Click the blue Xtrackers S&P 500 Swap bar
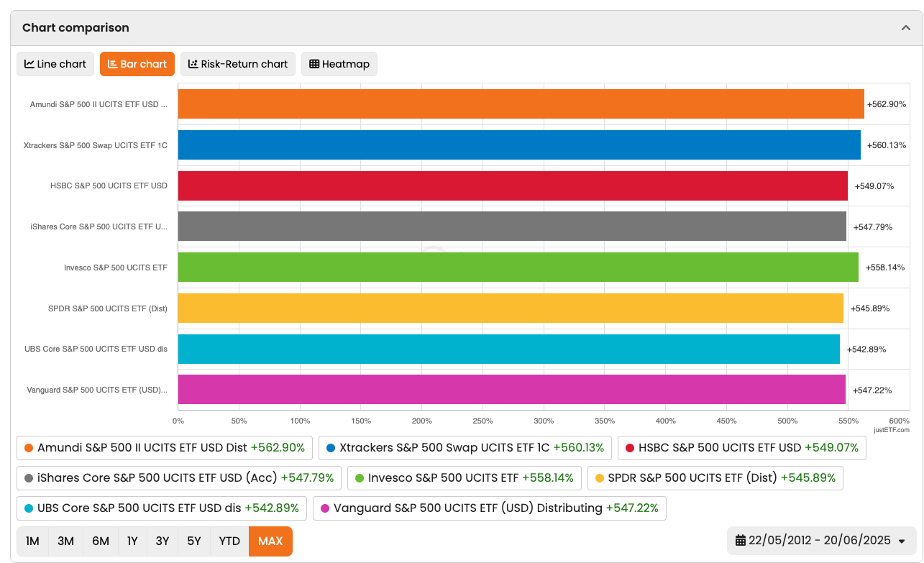Viewport: 924px width, 563px height. [519, 145]
